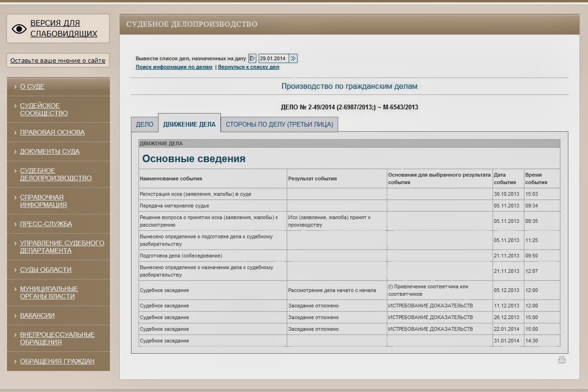
Task: Click Оставьте ваше мнение о сайте button
Action: tap(58, 60)
